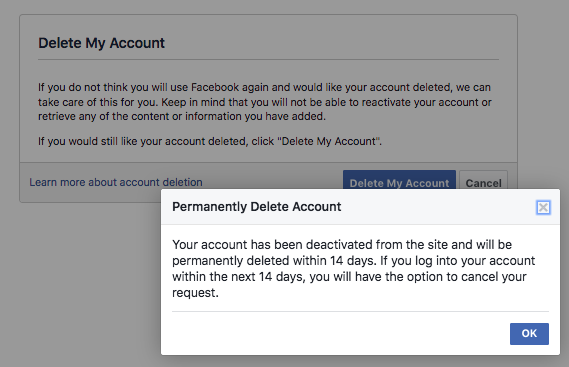Dismiss the popup using the X icon
Screen dimensions: 569x367
coord(543,207)
